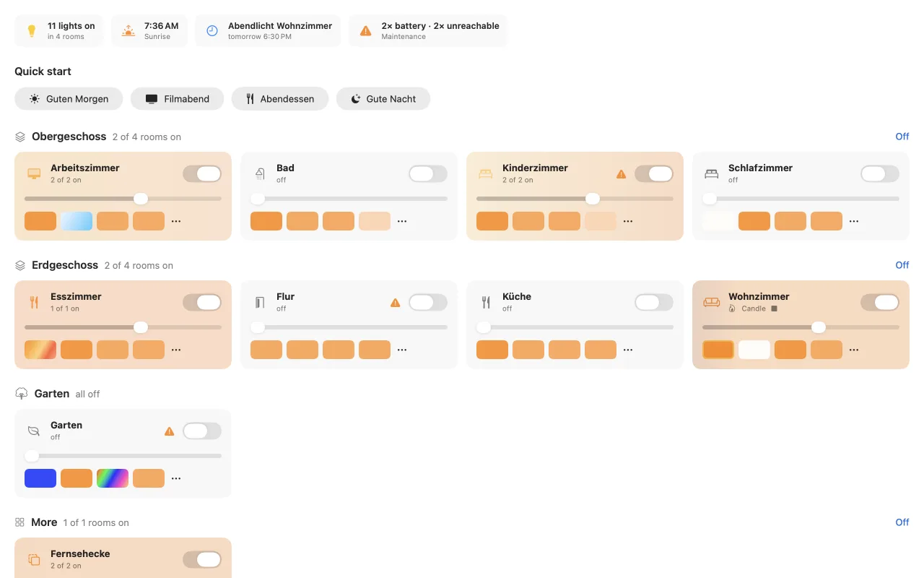924x578 pixels.
Task: Click the warning triangle on the Kinderzimmer card
Action: [x=621, y=174]
